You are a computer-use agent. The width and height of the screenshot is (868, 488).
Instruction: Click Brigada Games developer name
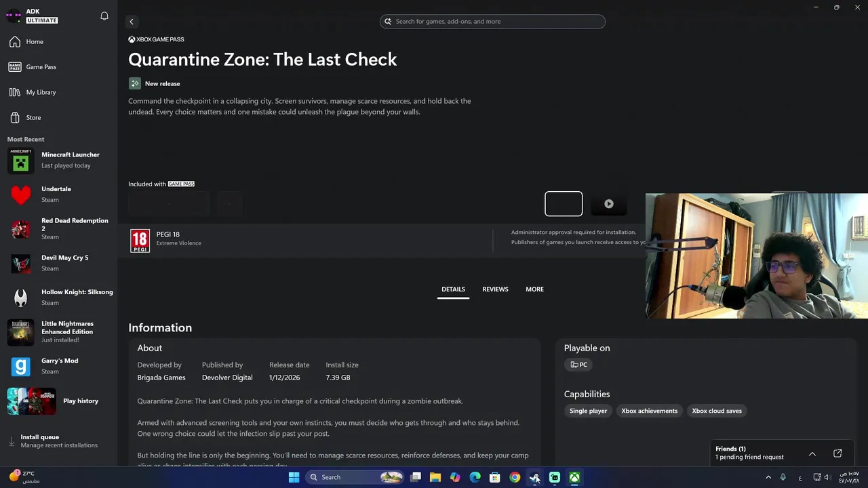[161, 378]
